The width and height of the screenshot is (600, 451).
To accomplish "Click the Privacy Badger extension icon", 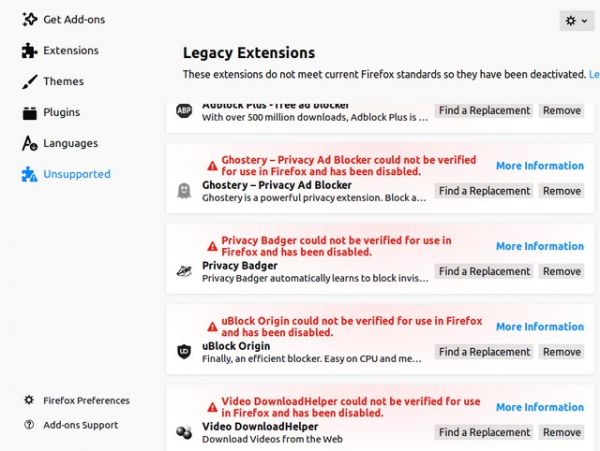I will (x=184, y=271).
